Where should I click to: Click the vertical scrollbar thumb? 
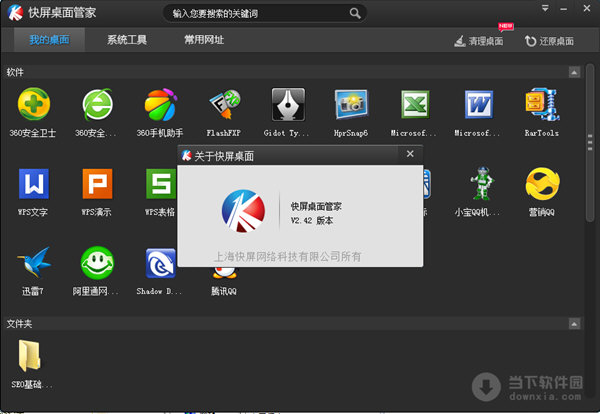(x=590, y=142)
